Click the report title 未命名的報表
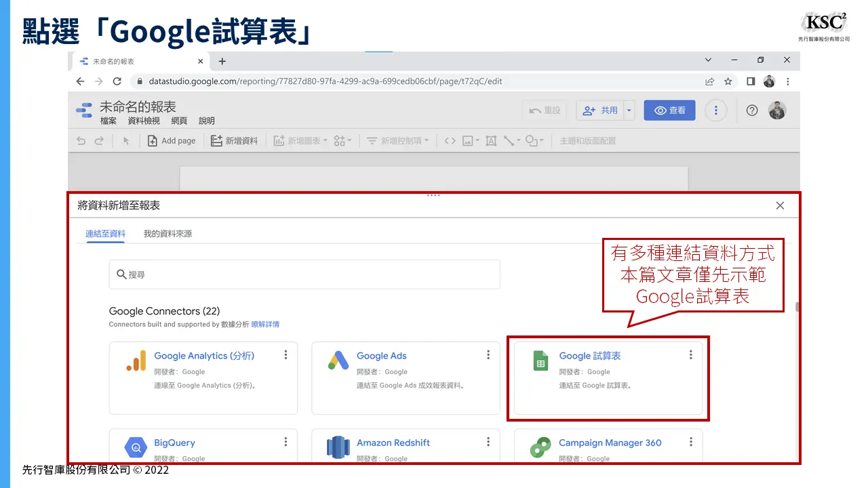868x488 pixels. [x=138, y=106]
